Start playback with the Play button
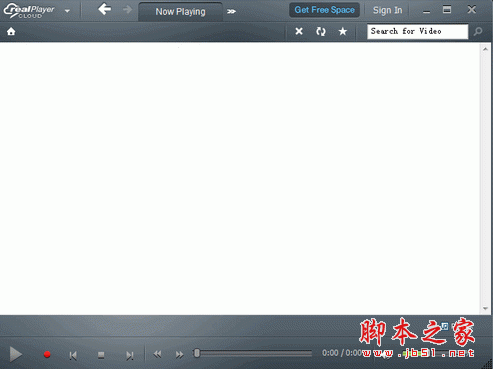The image size is (493, 369). [x=15, y=354]
